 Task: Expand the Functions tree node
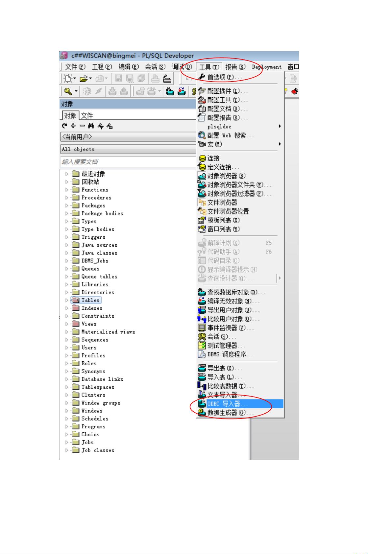[x=67, y=190]
